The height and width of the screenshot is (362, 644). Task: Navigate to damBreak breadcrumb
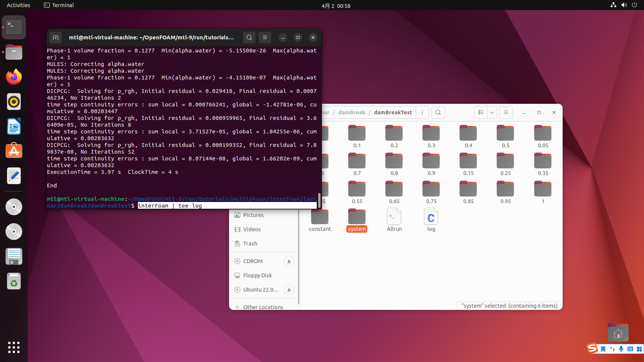[x=352, y=112]
